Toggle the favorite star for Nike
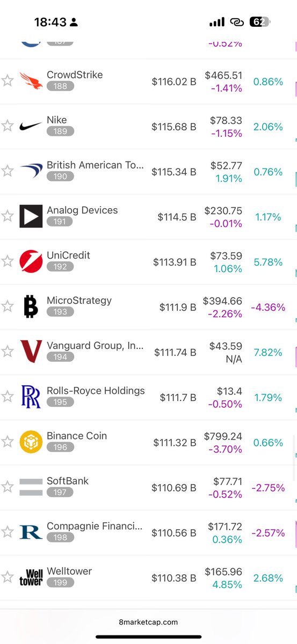 pyautogui.click(x=7, y=126)
